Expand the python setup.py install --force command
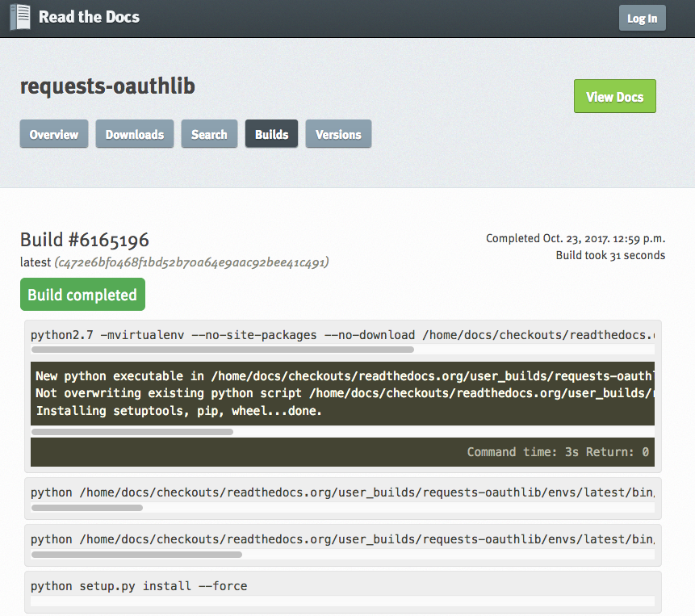This screenshot has height=616, width=695. [x=139, y=586]
